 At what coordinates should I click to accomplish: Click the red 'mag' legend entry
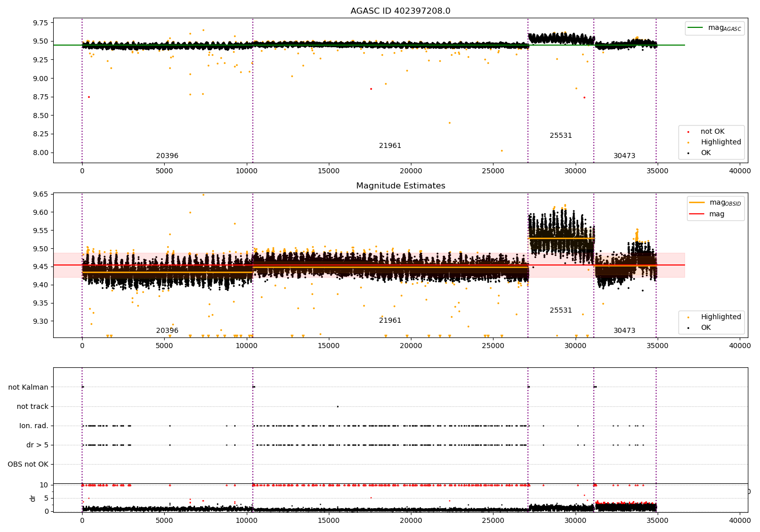pos(707,214)
